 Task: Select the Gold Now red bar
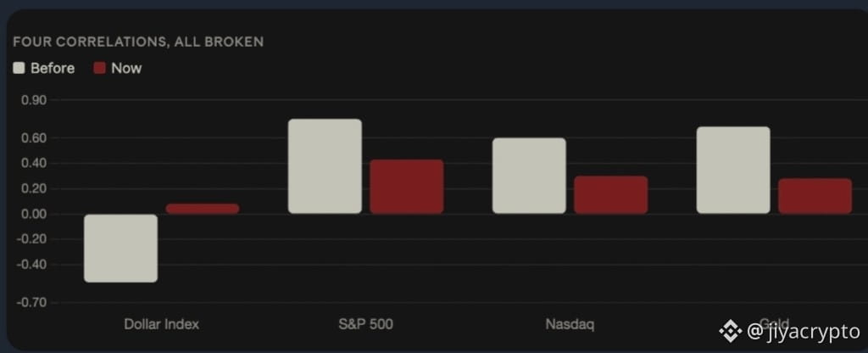(x=815, y=196)
